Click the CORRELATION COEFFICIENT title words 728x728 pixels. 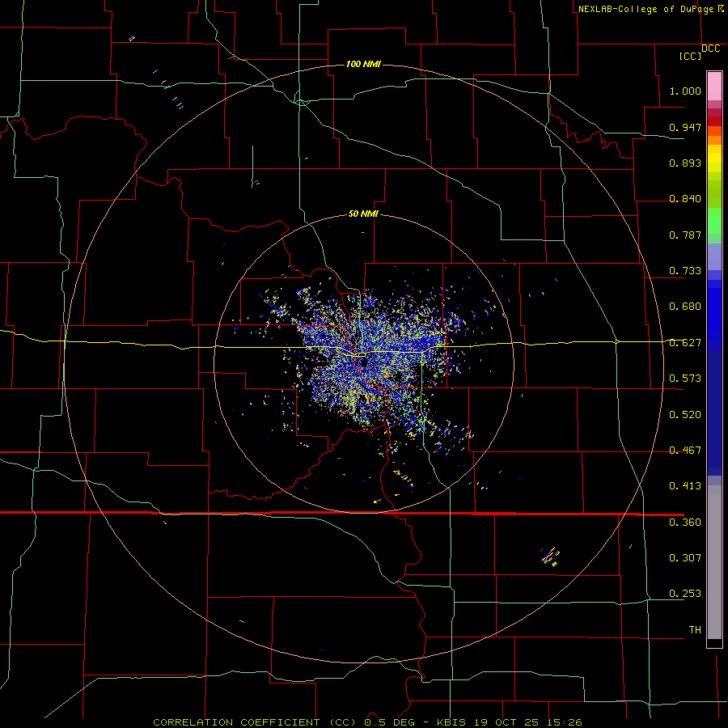pyautogui.click(x=236, y=722)
